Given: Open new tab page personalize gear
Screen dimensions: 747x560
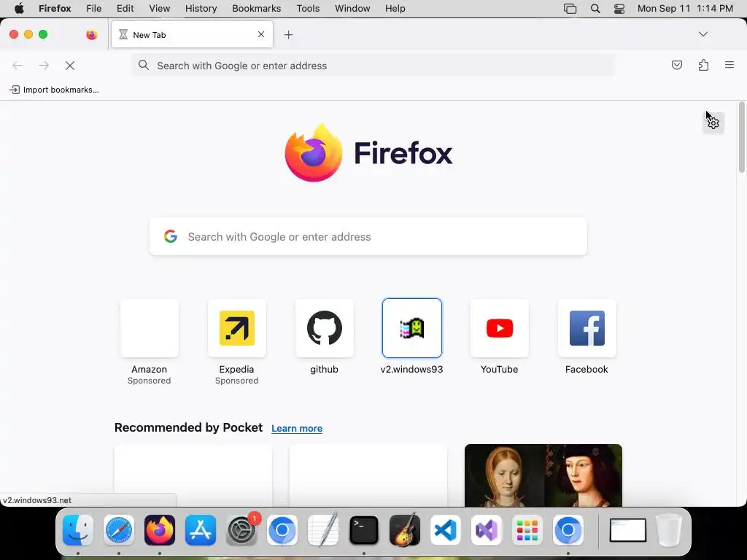Looking at the screenshot, I should point(713,123).
